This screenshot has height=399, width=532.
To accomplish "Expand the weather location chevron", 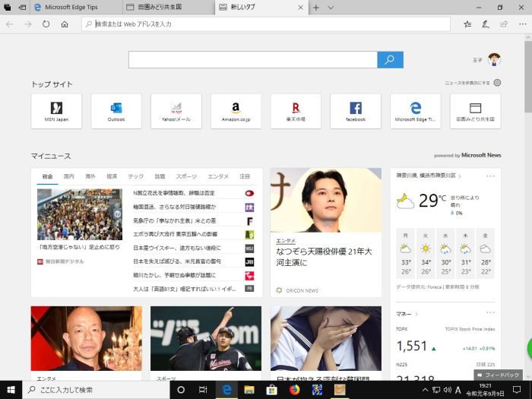I will click(461, 176).
